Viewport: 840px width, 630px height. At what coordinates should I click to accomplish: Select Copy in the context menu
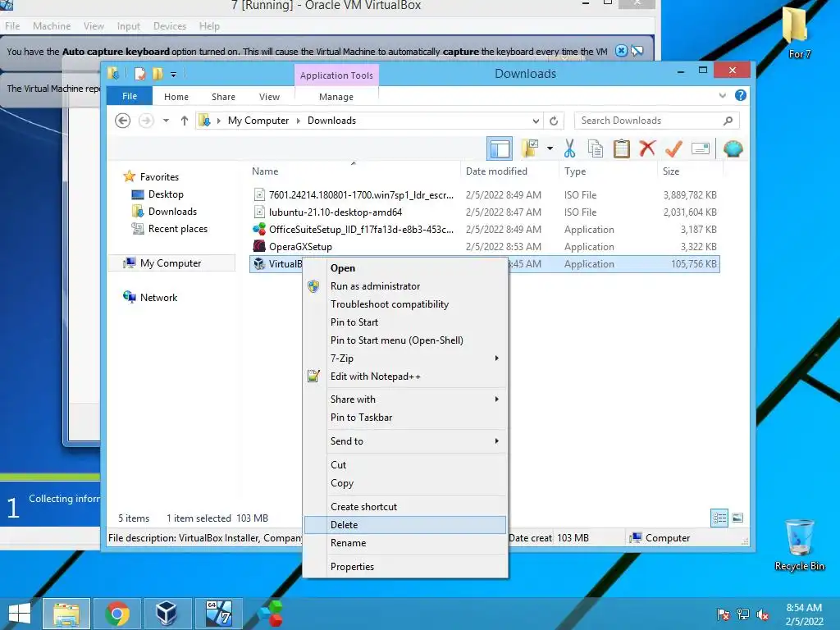click(x=405, y=482)
